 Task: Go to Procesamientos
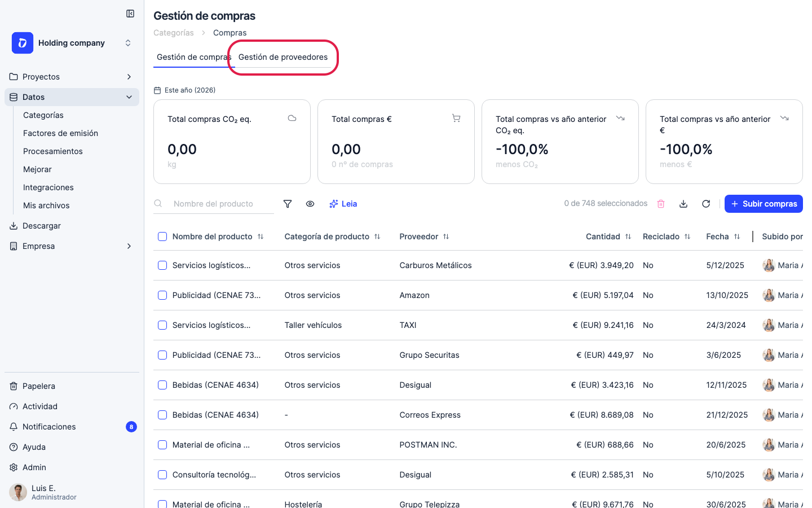[53, 151]
